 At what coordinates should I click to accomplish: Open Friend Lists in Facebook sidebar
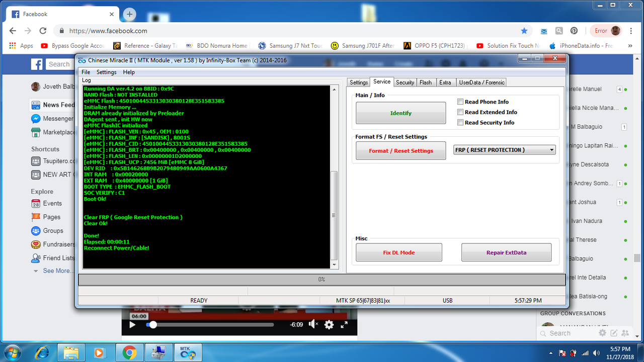coord(52,258)
